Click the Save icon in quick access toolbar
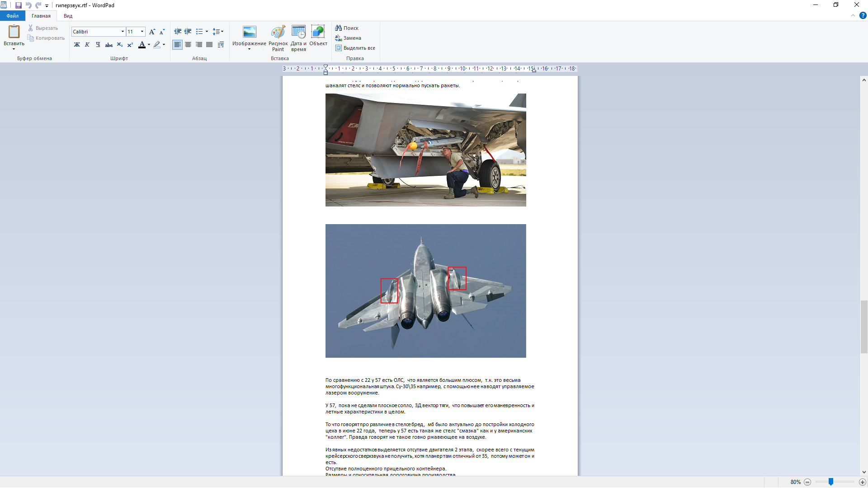The width and height of the screenshot is (868, 488). [19, 5]
